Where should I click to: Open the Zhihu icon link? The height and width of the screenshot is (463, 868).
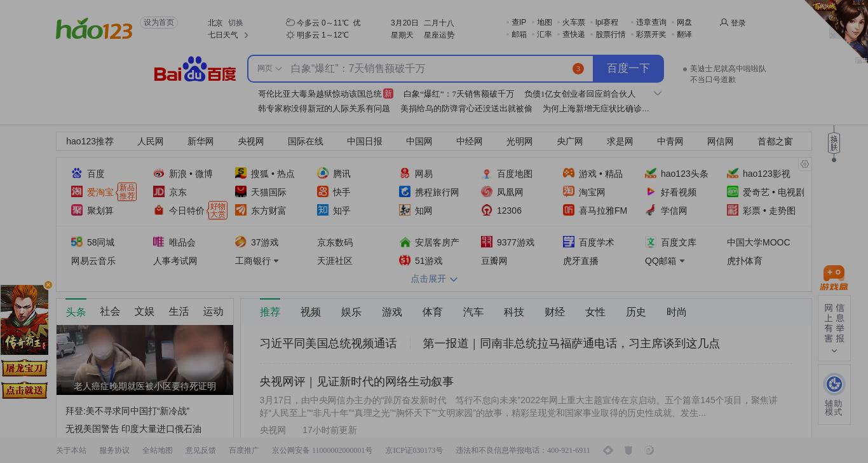(x=323, y=211)
